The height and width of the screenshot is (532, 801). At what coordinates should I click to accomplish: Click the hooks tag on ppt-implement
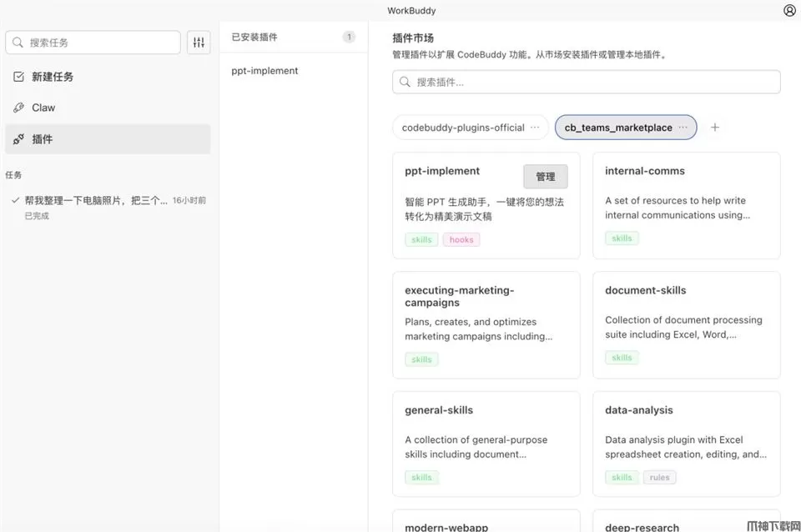tap(461, 239)
